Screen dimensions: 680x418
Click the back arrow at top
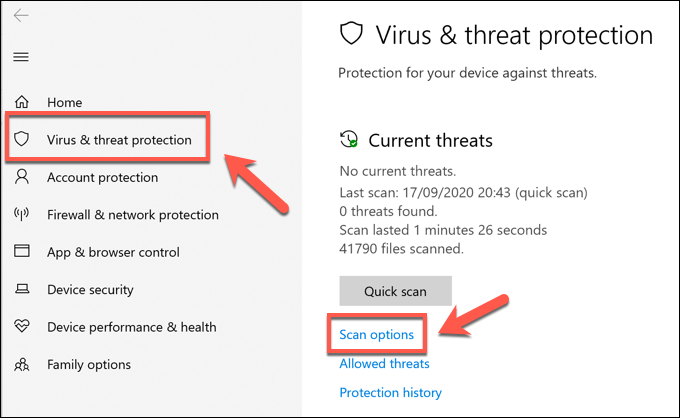click(22, 16)
